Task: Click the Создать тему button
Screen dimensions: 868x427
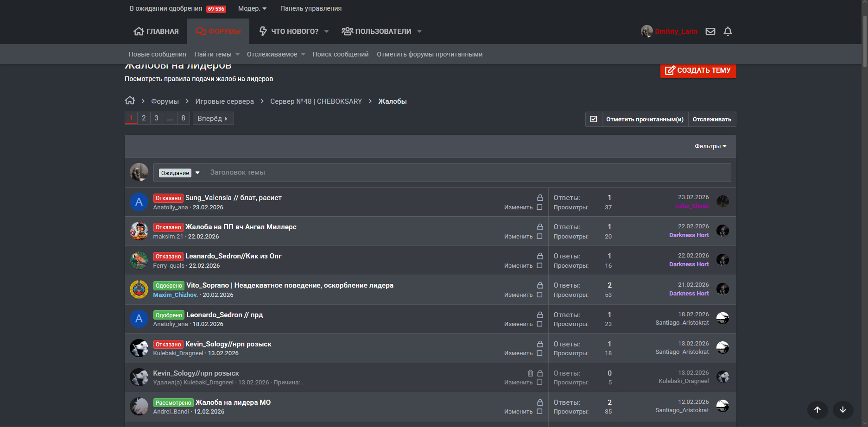Action: click(x=698, y=70)
